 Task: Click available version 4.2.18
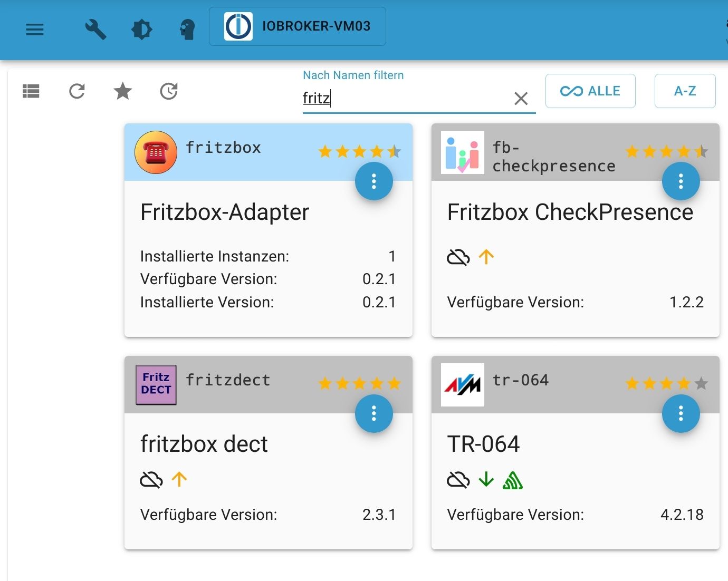point(682,515)
